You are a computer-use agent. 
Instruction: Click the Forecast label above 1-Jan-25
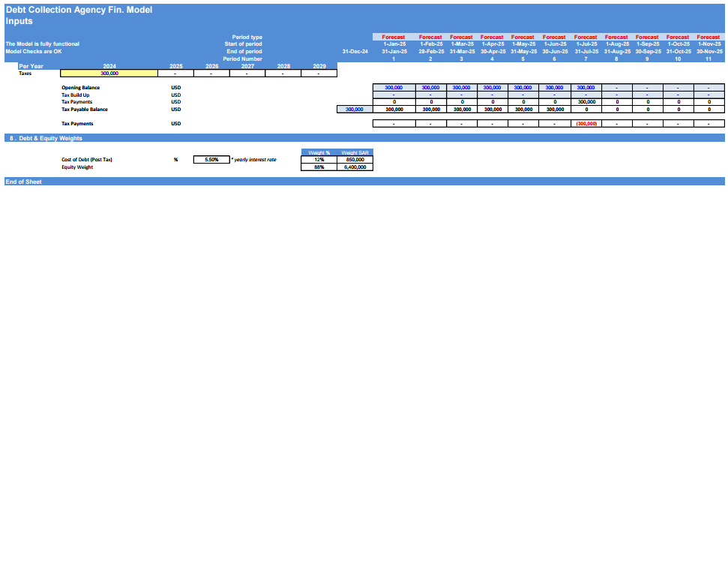tap(394, 37)
